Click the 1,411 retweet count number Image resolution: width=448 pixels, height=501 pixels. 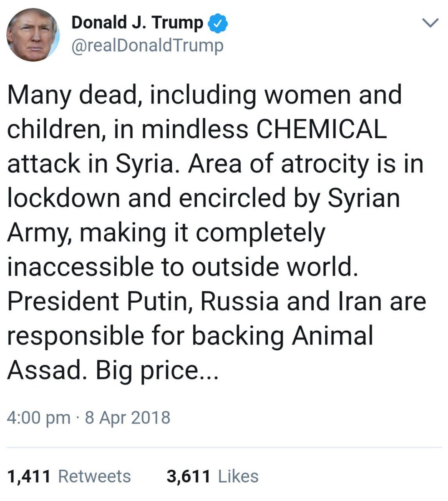tap(29, 476)
